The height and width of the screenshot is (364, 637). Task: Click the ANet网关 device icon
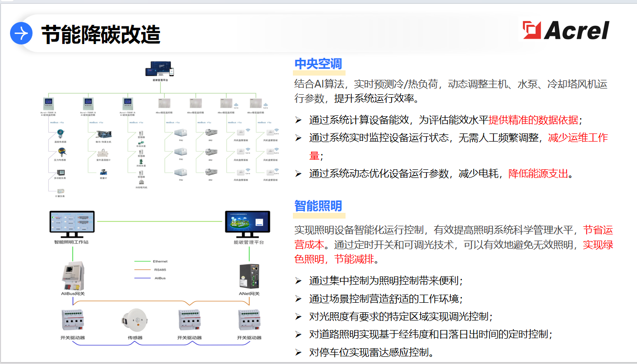point(249,275)
